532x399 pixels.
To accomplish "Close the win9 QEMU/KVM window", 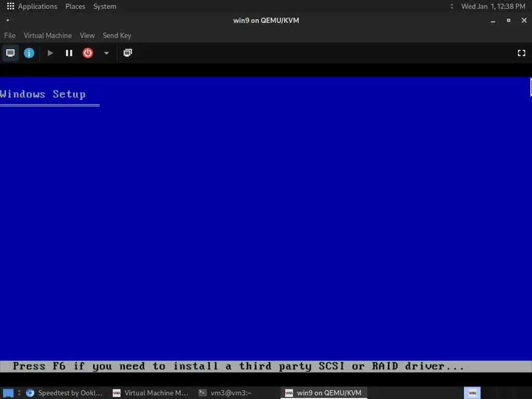I will pyautogui.click(x=524, y=20).
